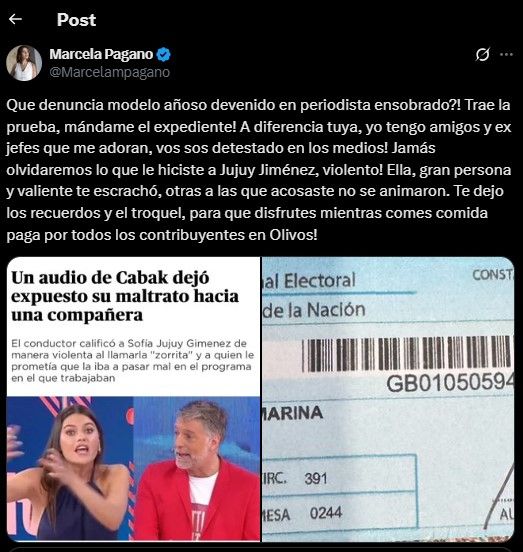Go back using the left arrow

[x=15, y=19]
